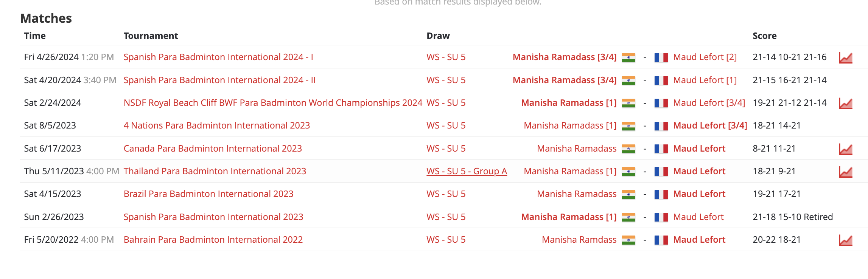Viewport: 868px width, 279px height.
Task: Open 4 Nations Para Badminton International 2023
Action: [x=216, y=126]
